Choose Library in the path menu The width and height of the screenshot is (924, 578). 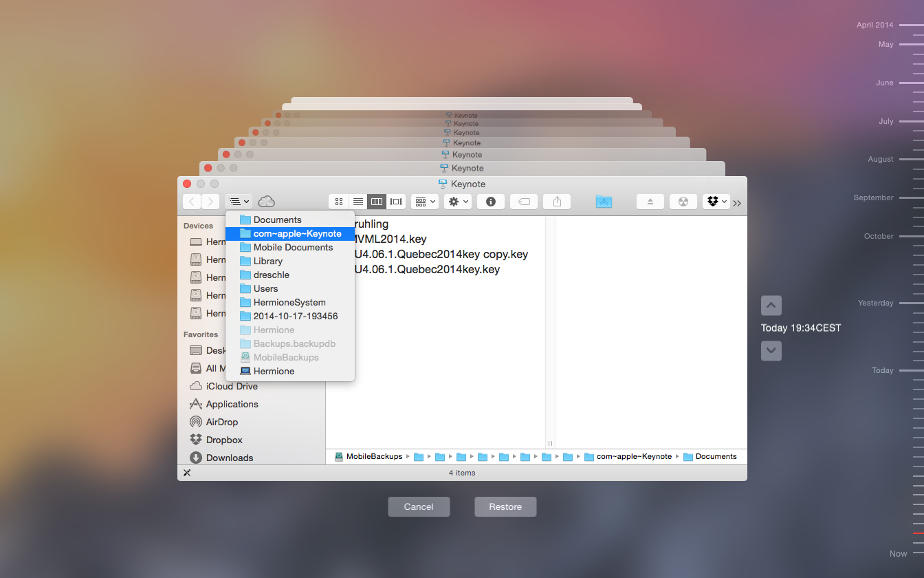click(x=290, y=261)
